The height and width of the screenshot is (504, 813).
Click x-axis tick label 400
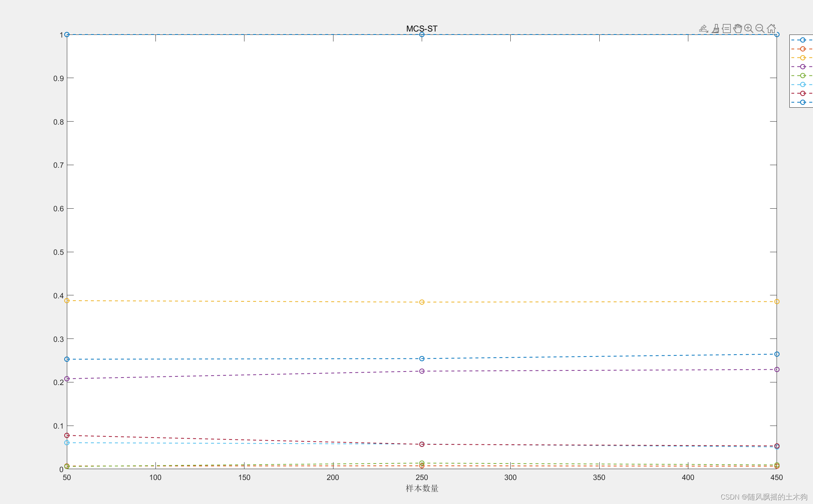(688, 477)
